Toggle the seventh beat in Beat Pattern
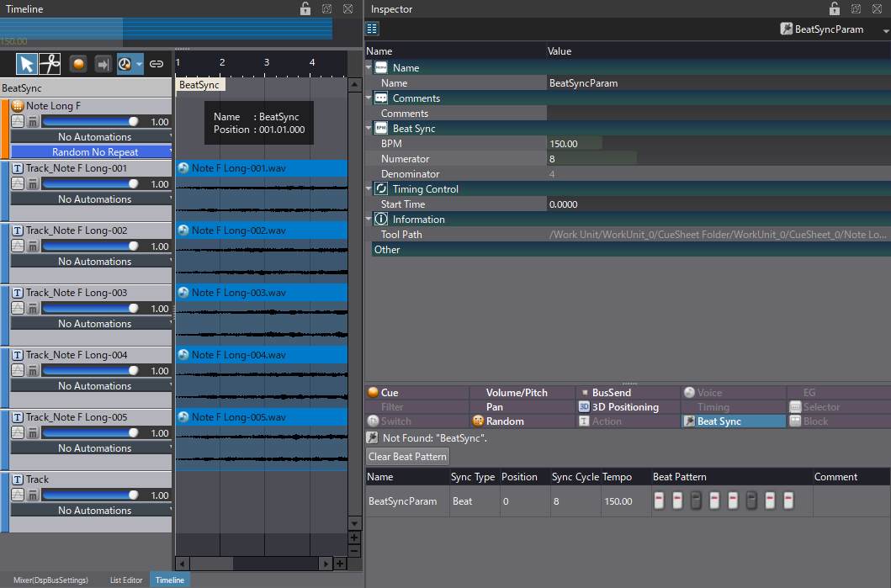 [770, 501]
